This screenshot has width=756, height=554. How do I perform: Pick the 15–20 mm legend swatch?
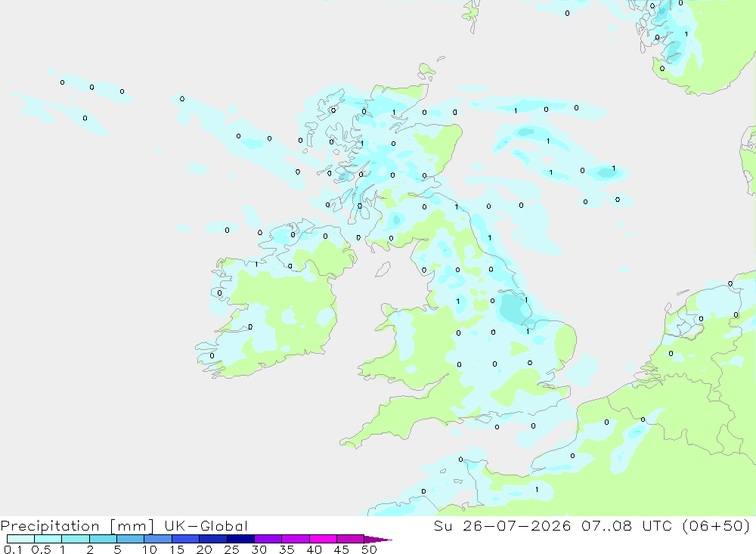click(x=186, y=539)
